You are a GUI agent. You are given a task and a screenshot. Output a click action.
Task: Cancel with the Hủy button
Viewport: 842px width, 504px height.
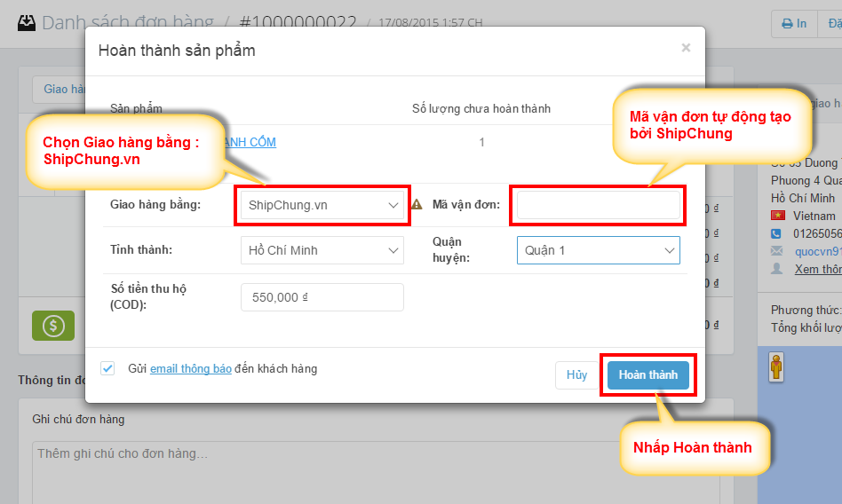click(x=576, y=374)
